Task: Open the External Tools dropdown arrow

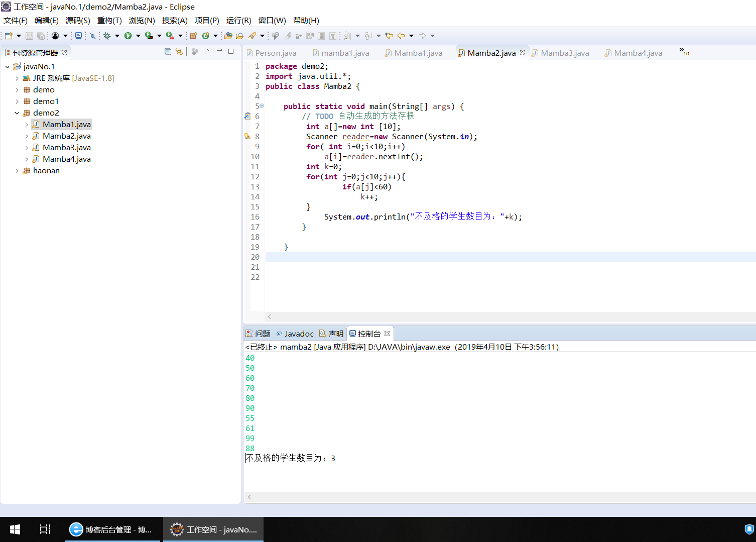Action: (x=180, y=36)
